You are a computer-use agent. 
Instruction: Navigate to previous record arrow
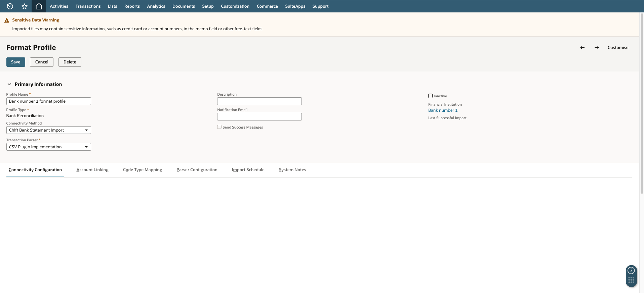point(582,48)
